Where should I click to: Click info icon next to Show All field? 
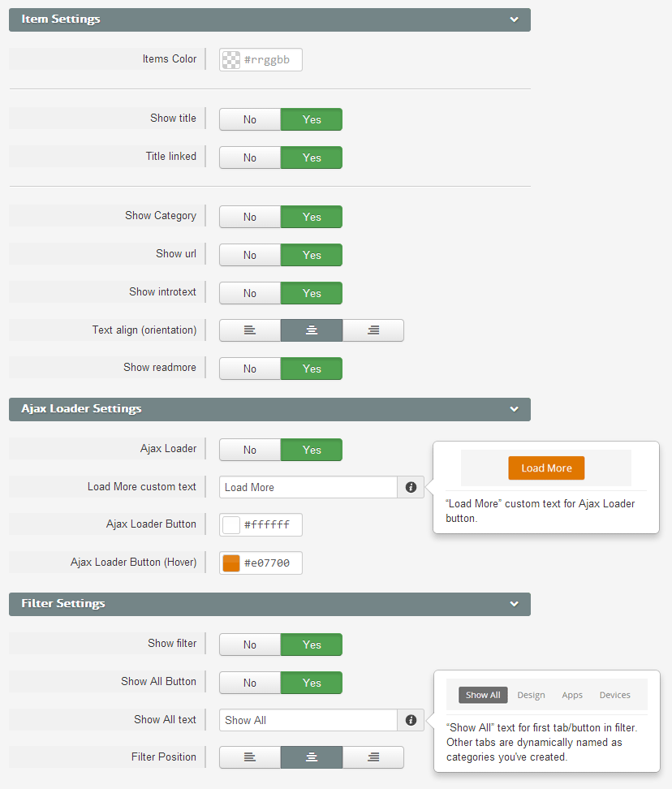pos(411,720)
